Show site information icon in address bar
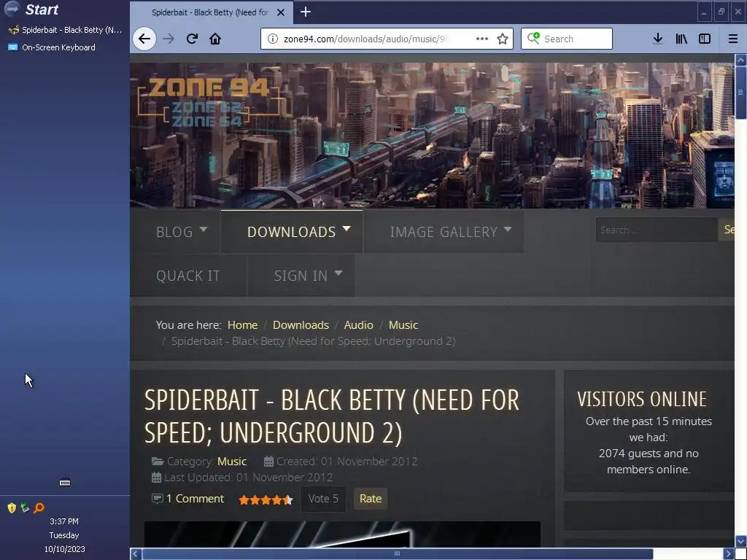 (273, 39)
